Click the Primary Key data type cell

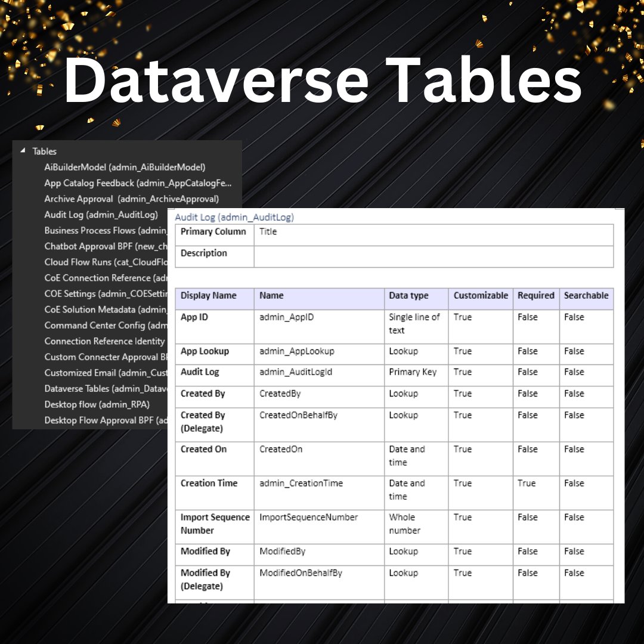416,375
